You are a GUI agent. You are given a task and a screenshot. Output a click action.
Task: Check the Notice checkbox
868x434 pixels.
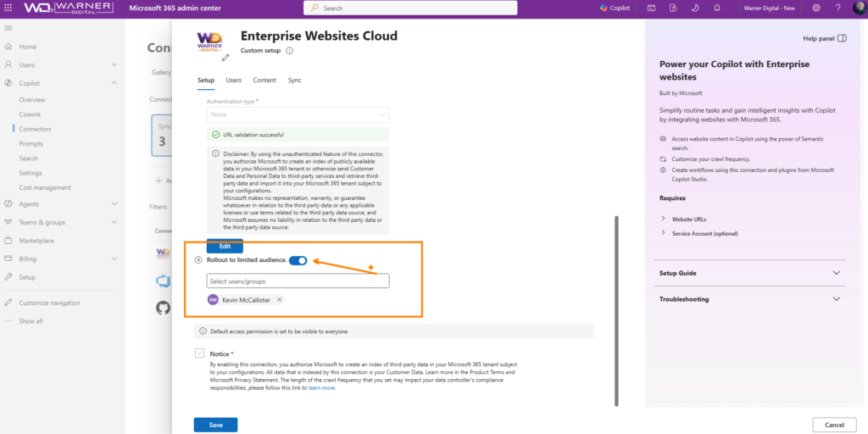199,353
